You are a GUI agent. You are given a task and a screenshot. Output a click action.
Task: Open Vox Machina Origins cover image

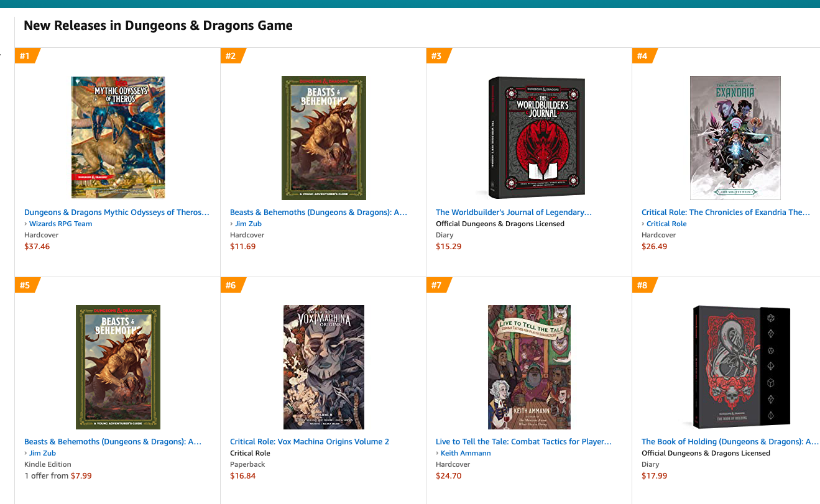point(324,367)
